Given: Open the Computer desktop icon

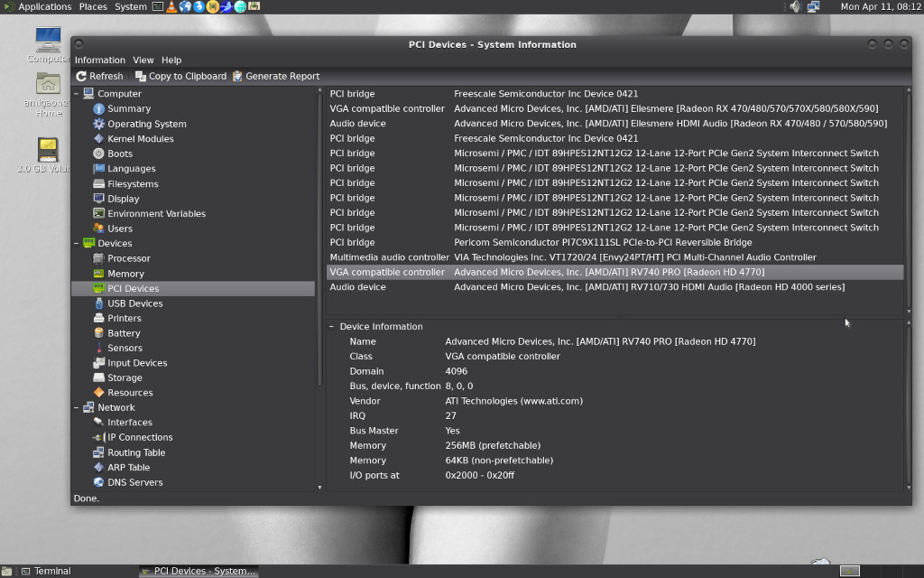Looking at the screenshot, I should click(48, 45).
